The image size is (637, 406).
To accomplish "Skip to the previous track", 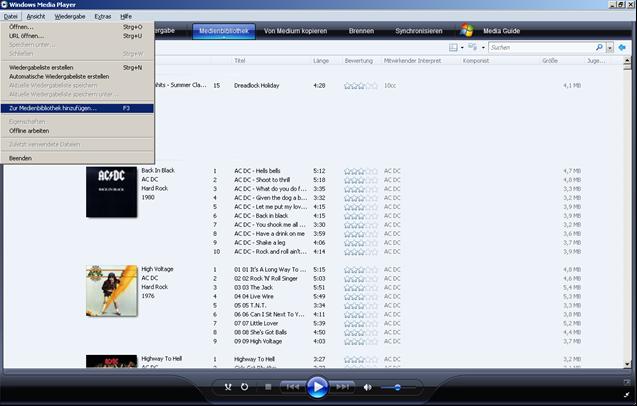I will pyautogui.click(x=292, y=387).
